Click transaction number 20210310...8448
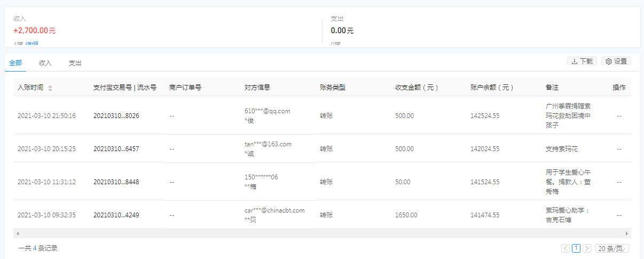644x259 pixels. (116, 182)
